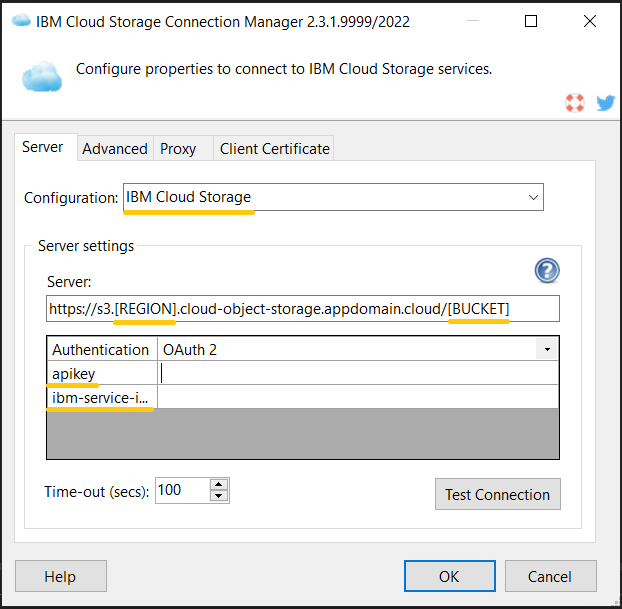622x609 pixels.
Task: Click the title bar cloud app icon
Action: 21,21
